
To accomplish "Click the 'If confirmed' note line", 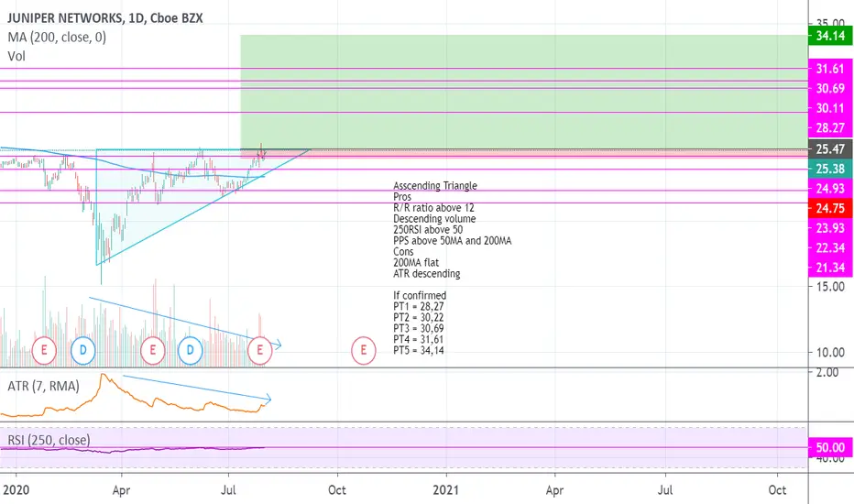I will click(420, 295).
